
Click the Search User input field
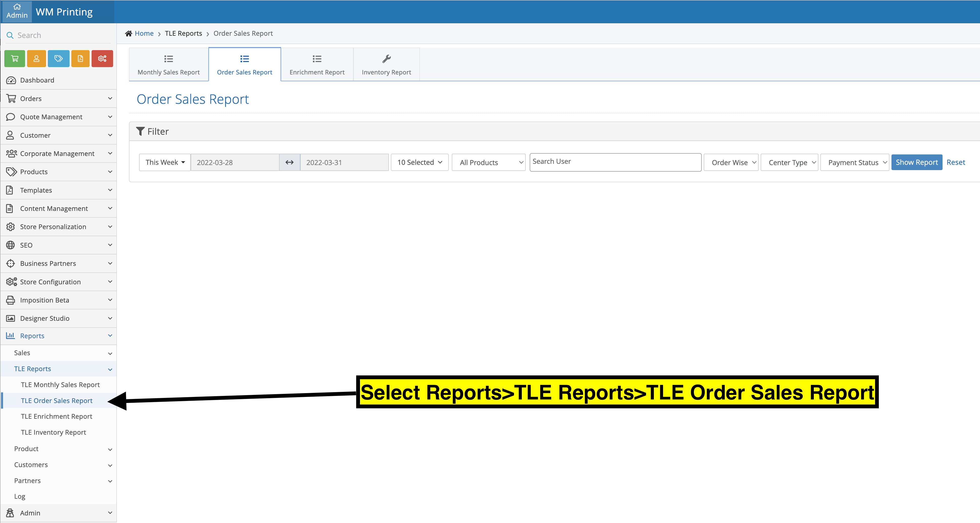tap(615, 162)
